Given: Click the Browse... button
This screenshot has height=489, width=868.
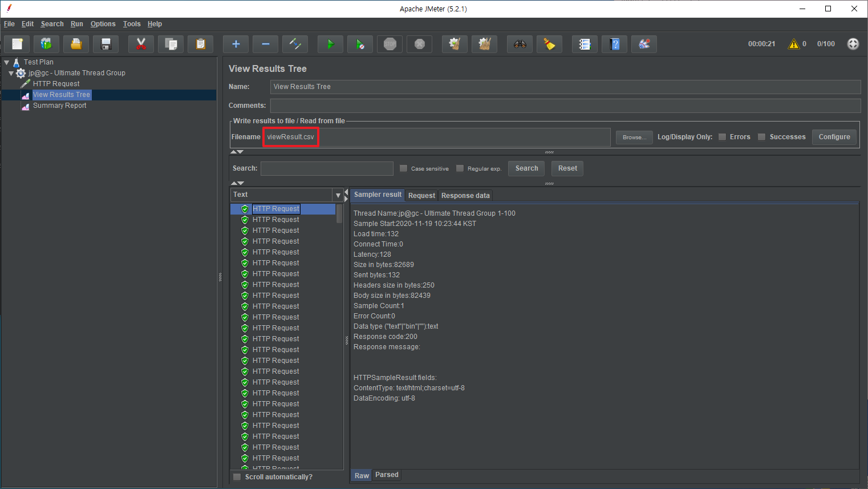Looking at the screenshot, I should point(634,137).
